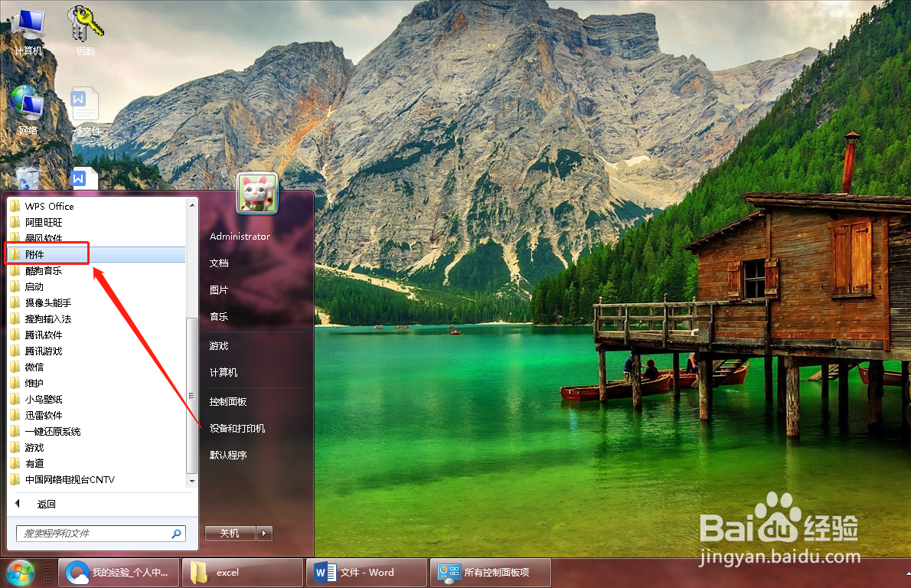Open the 中国网络电视台CNTV folder
The height and width of the screenshot is (588, 911).
point(96,480)
